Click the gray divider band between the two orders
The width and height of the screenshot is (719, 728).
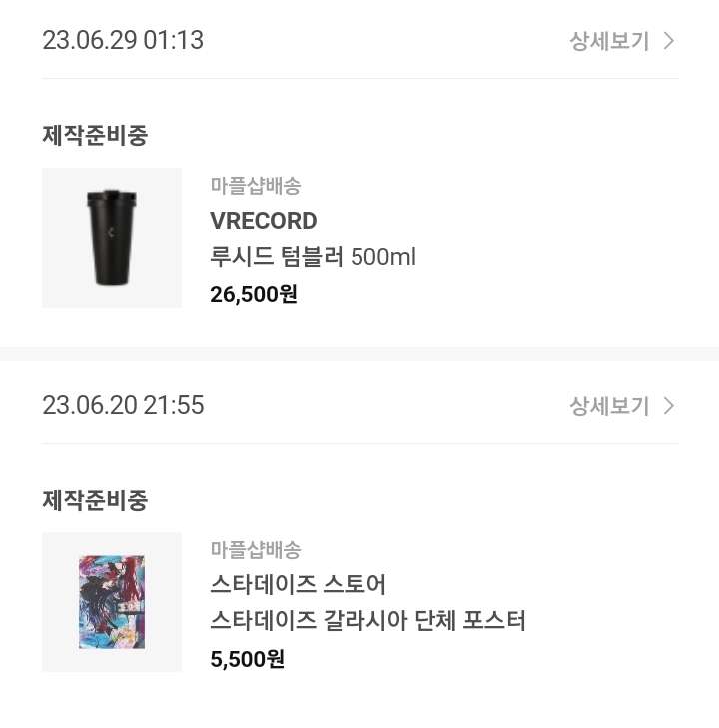point(359,354)
